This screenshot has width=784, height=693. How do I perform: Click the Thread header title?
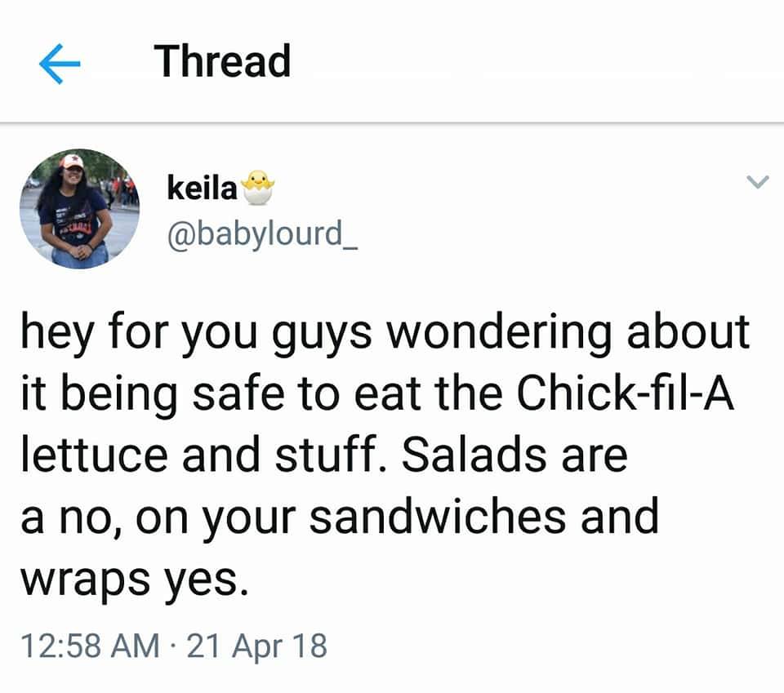[x=222, y=61]
